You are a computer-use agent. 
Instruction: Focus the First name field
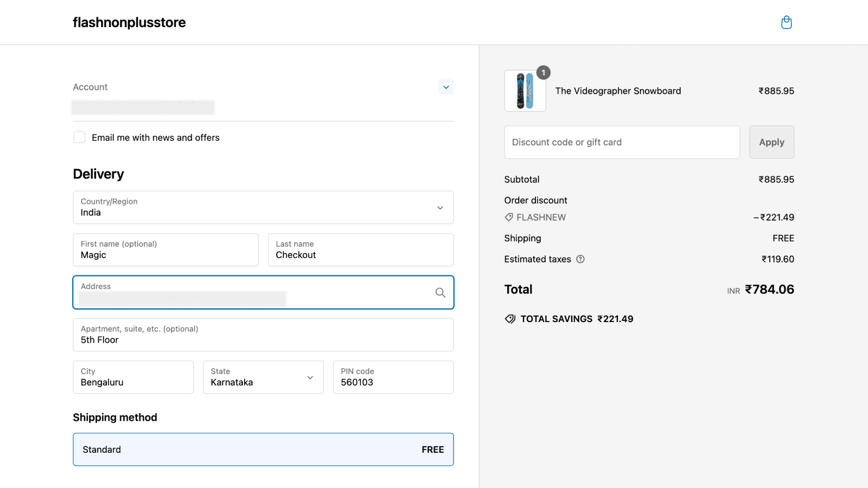(x=165, y=250)
